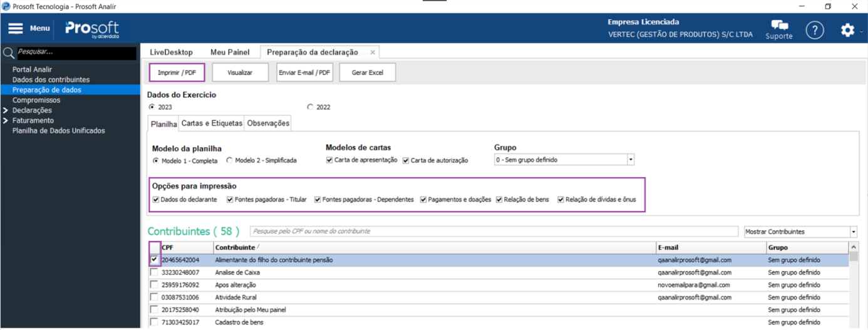Choose Modelo 2 - Simplificada radio option
The image size is (868, 330).
tap(230, 160)
